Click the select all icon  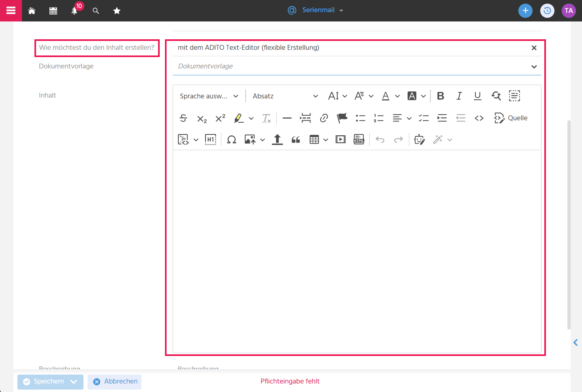514,96
